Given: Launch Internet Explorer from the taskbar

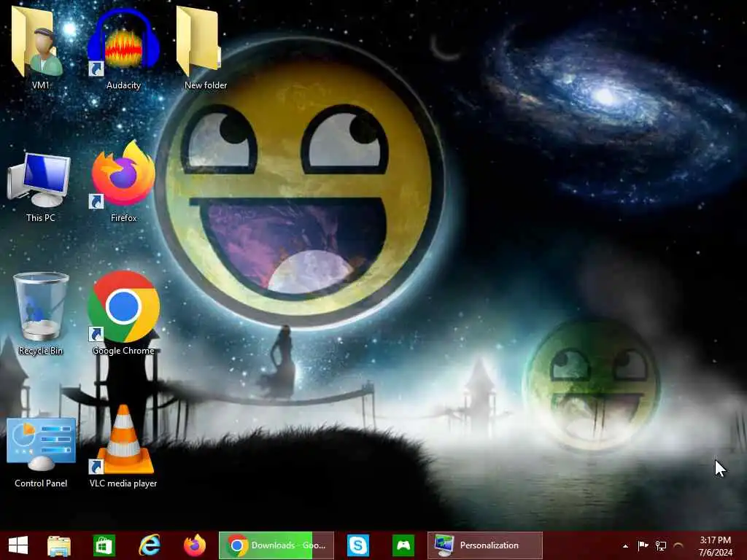Looking at the screenshot, I should tap(149, 545).
